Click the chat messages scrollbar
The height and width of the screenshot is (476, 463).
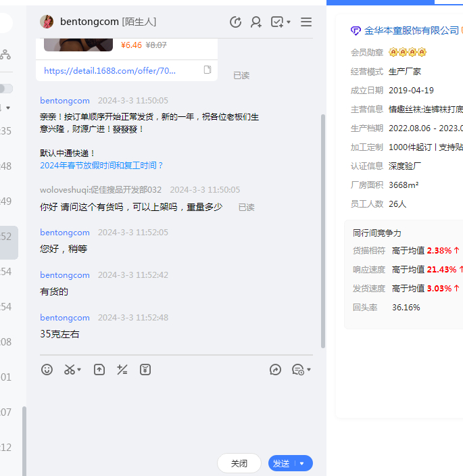[x=323, y=231]
